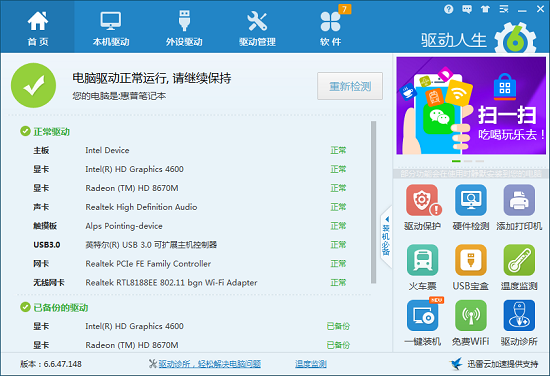Viewport: 550px width, 376px height.
Task: Click the 重新检测 re-scan button
Action: coord(350,86)
